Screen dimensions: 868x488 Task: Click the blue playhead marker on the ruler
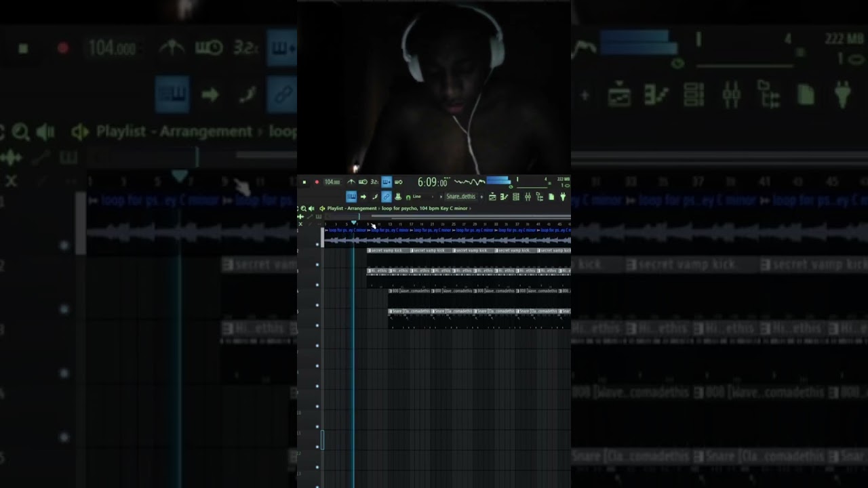coord(354,222)
